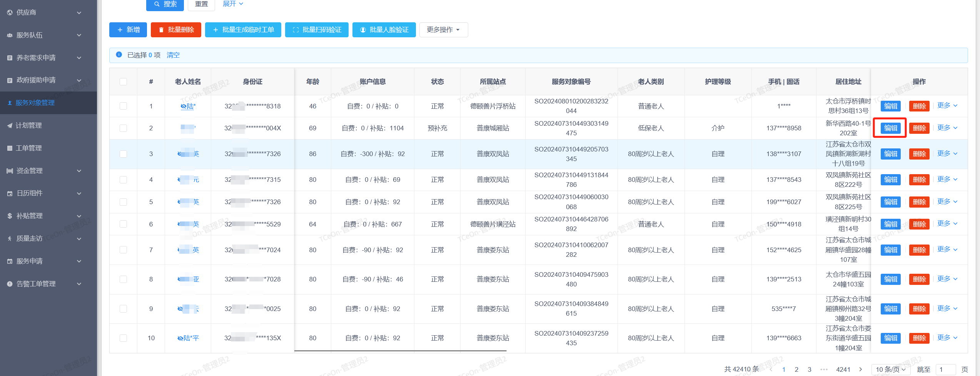The width and height of the screenshot is (980, 376).
Task: Tick the checkbox for row 2
Action: pos(123,128)
